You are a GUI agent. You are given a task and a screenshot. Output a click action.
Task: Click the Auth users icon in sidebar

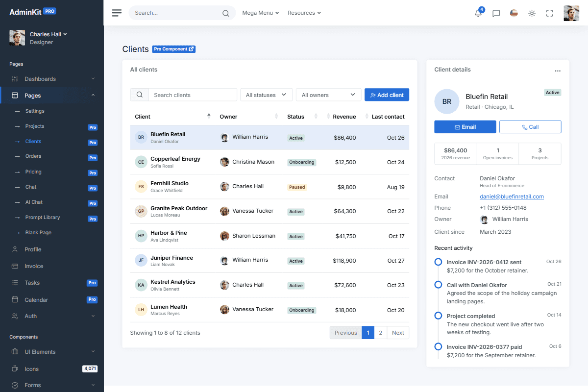(15, 316)
